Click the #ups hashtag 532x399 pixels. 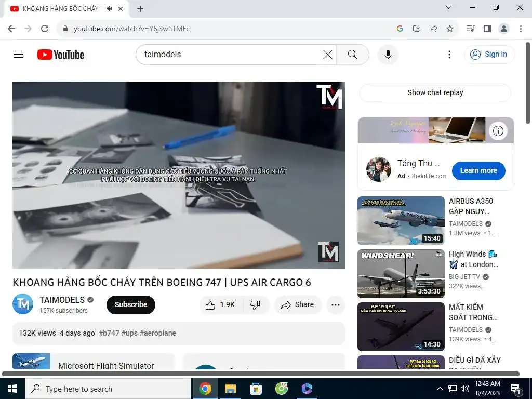pos(129,333)
